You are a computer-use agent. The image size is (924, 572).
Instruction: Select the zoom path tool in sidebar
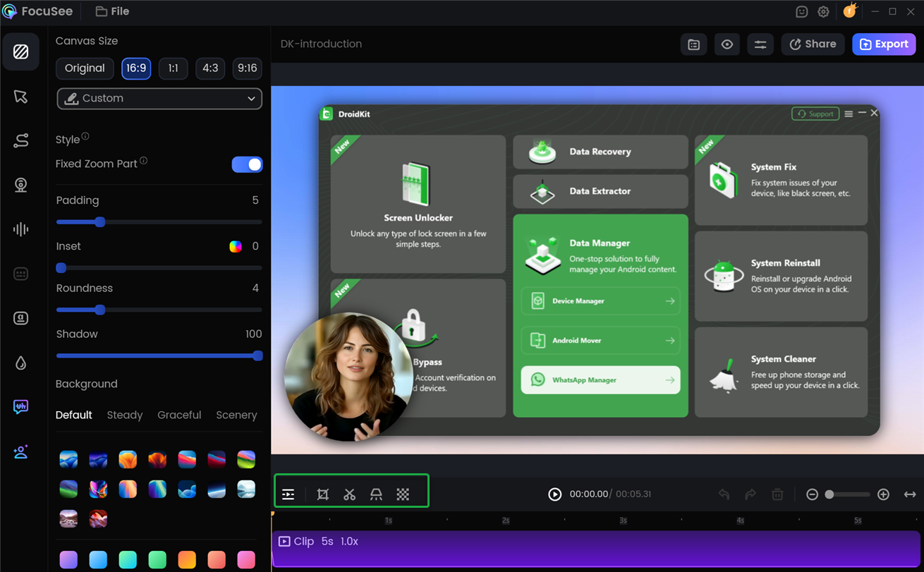point(21,140)
